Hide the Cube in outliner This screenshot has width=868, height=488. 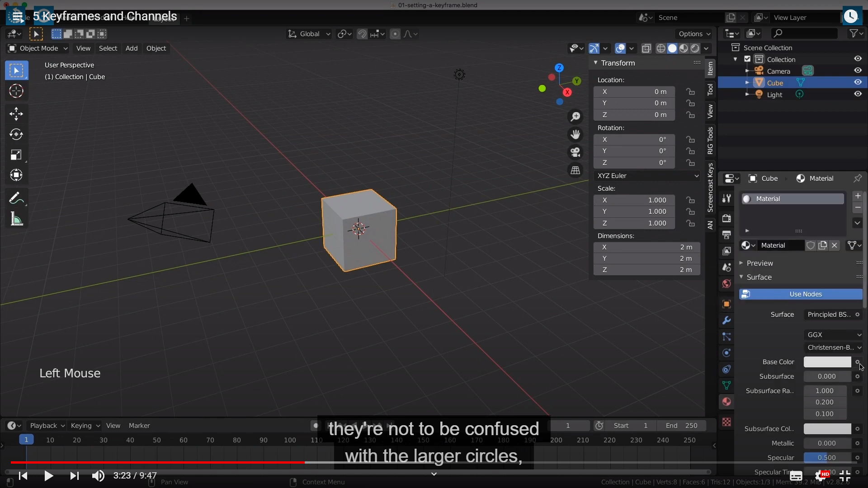[x=858, y=82]
